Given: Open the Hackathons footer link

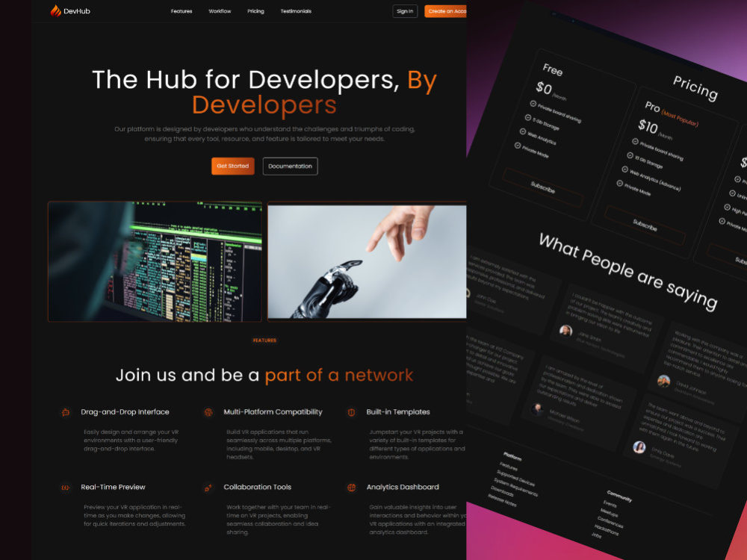Looking at the screenshot, I should pos(607,530).
